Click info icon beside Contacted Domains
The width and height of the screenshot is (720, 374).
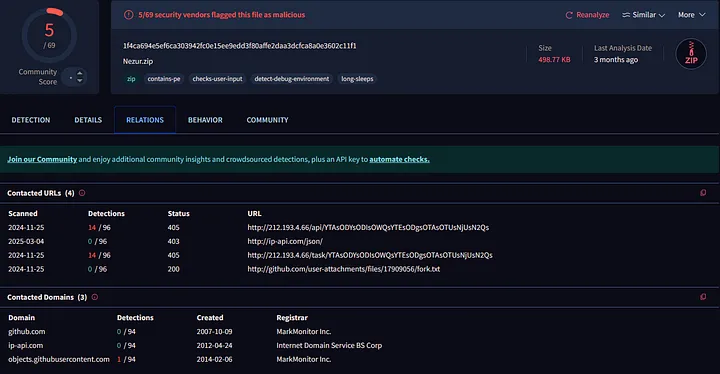pos(95,297)
